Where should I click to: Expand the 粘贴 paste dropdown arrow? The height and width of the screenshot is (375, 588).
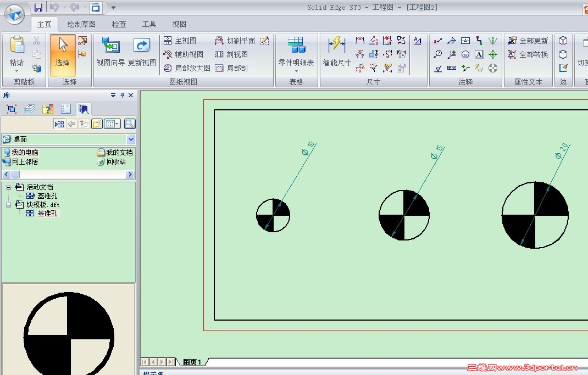(x=16, y=71)
